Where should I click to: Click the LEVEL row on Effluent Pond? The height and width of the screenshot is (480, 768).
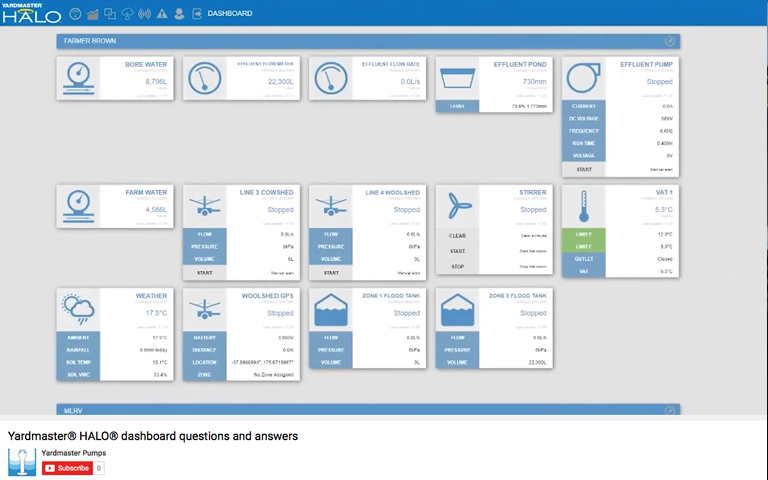(494, 106)
